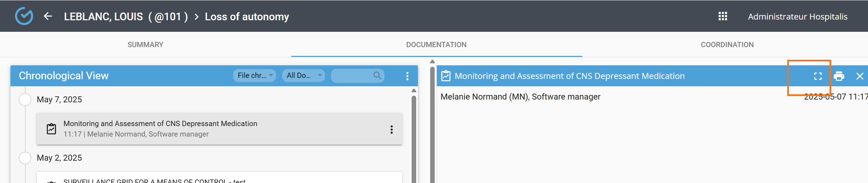Switch to the Summary tab
868x183 pixels.
[x=145, y=45]
